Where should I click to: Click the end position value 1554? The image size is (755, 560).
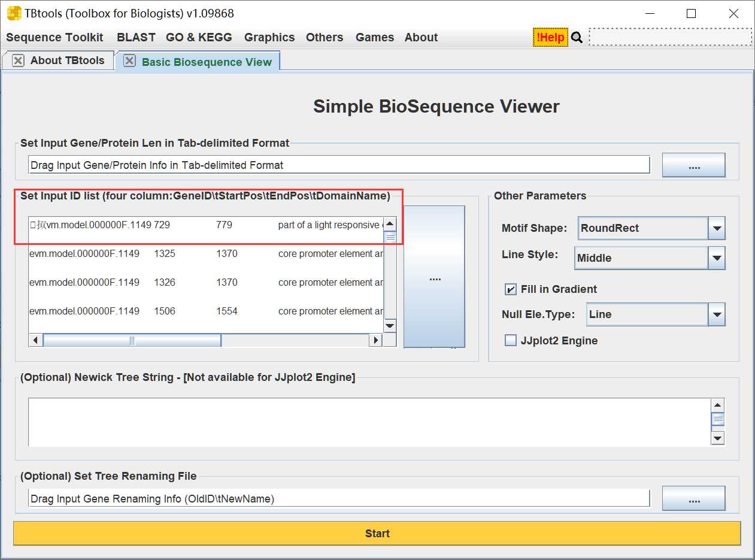pos(227,311)
